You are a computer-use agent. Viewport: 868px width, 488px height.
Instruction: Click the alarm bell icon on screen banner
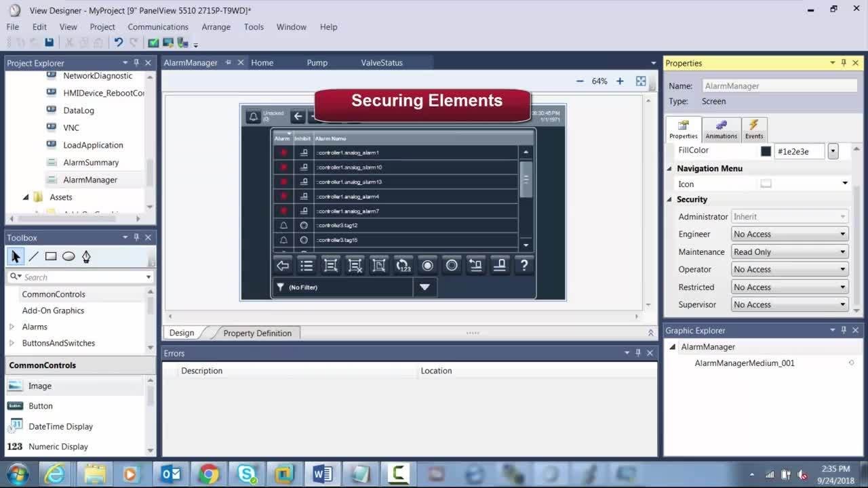click(253, 116)
